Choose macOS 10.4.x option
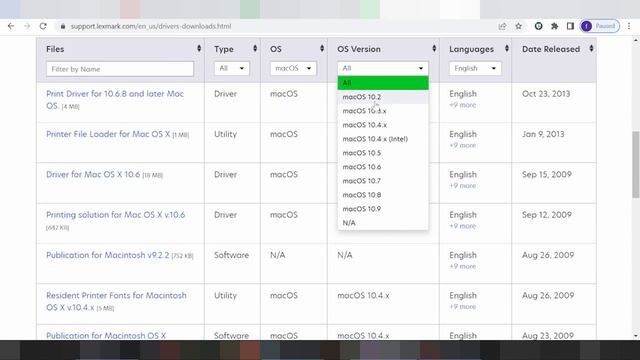640x360 pixels. 383,125
